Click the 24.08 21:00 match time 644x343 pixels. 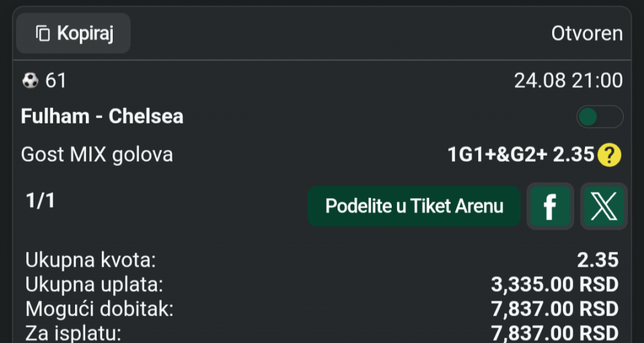pyautogui.click(x=568, y=81)
